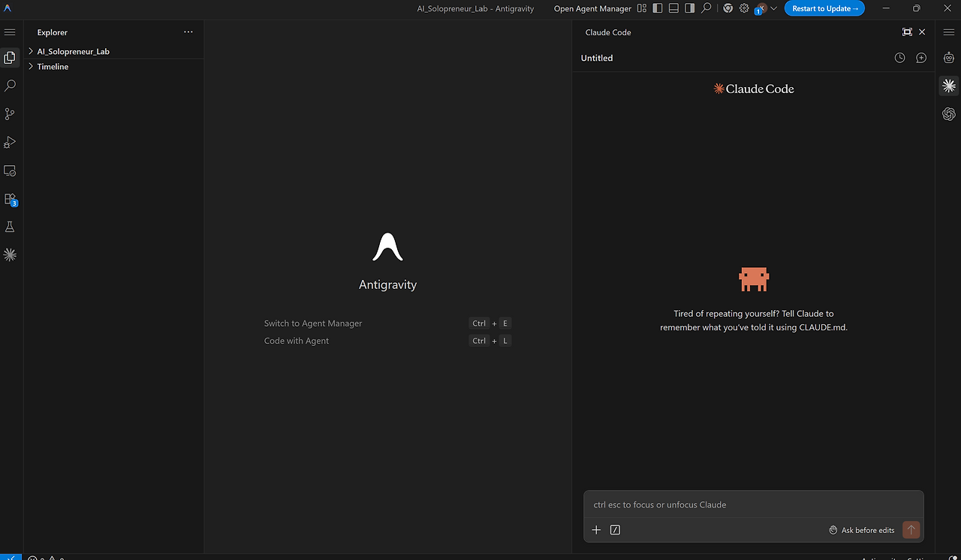Toggle the bottom panel visibility
961x560 pixels.
click(673, 8)
